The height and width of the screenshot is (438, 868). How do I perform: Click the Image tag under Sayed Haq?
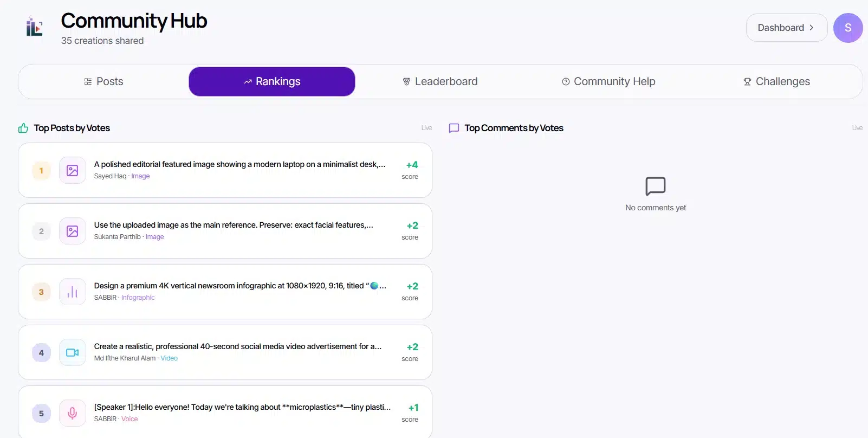click(x=140, y=176)
